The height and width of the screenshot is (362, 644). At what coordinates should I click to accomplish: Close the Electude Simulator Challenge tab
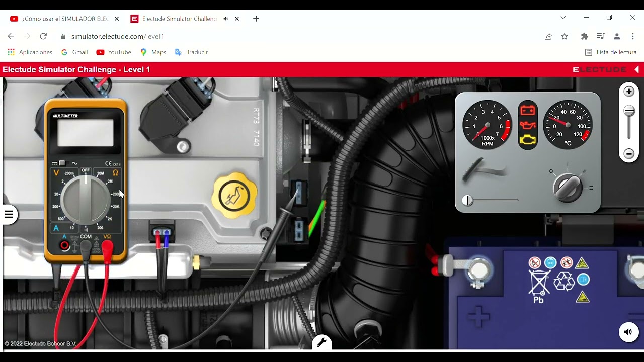[x=237, y=19]
